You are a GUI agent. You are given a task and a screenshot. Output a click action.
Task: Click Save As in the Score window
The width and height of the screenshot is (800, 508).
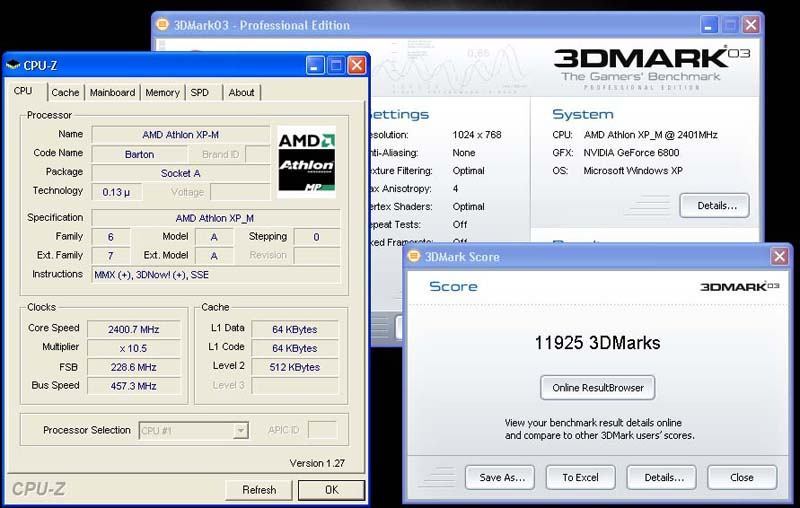pyautogui.click(x=500, y=477)
